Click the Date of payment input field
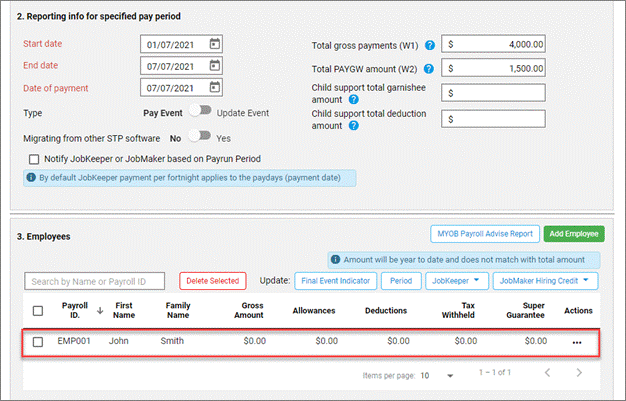This screenshot has width=626, height=401. pyautogui.click(x=181, y=87)
